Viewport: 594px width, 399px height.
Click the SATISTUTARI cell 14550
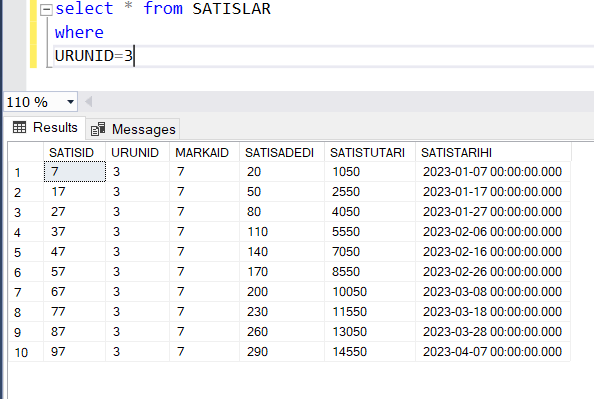click(x=370, y=352)
